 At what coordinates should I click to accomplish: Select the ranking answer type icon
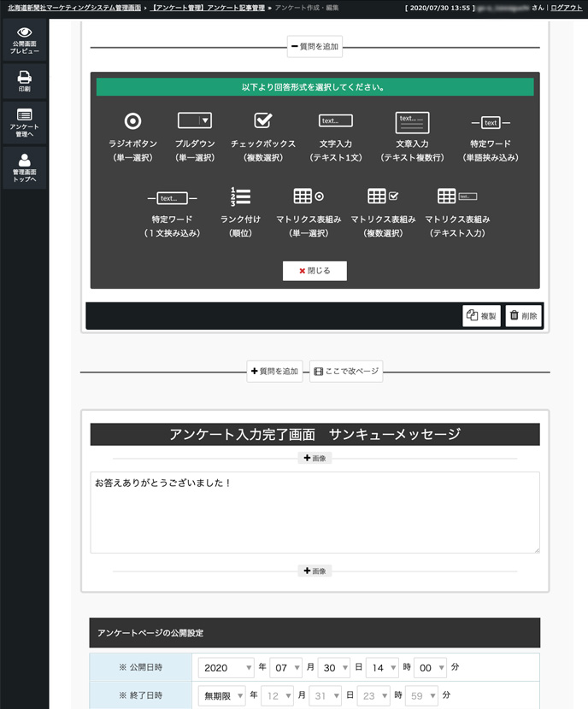click(x=240, y=196)
